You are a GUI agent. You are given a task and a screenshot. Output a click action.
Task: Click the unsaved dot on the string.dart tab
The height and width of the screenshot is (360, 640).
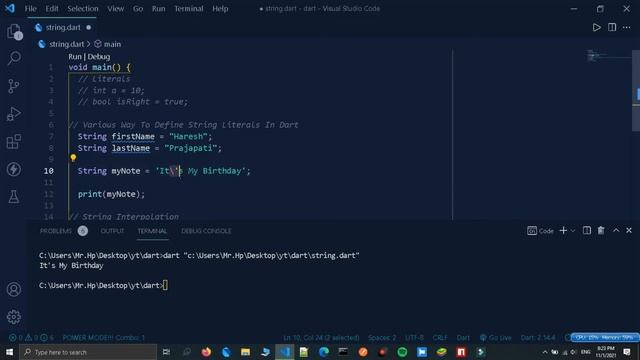89,27
